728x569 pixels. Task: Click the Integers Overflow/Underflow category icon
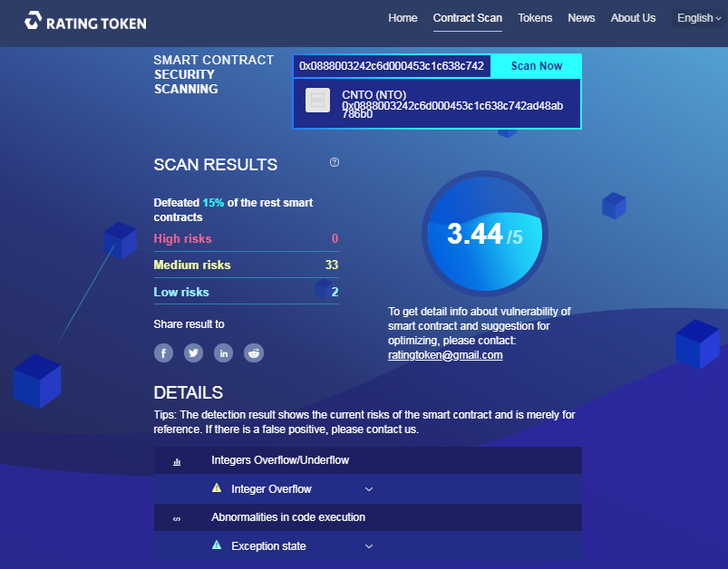point(177,462)
